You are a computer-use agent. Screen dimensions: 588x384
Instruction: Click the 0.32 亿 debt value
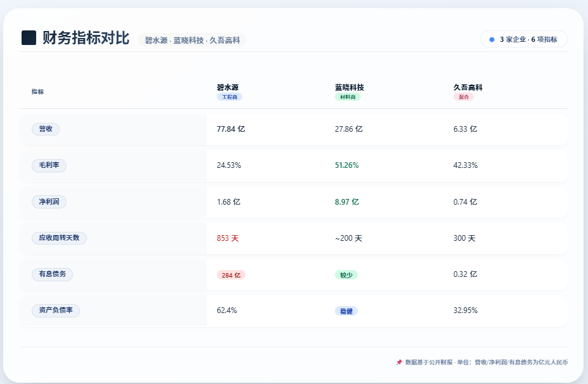click(x=465, y=274)
